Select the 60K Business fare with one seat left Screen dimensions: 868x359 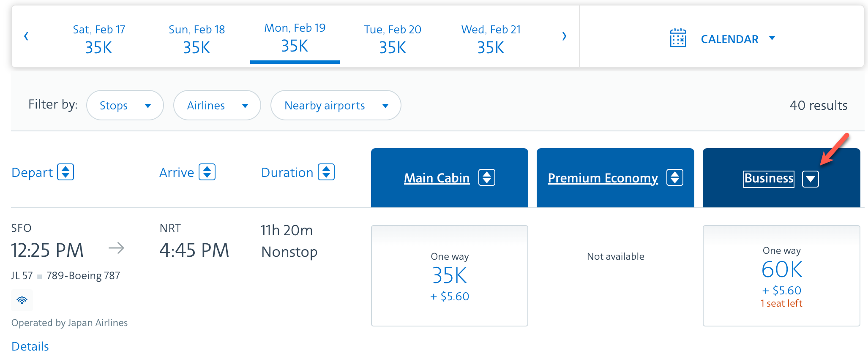click(x=781, y=275)
